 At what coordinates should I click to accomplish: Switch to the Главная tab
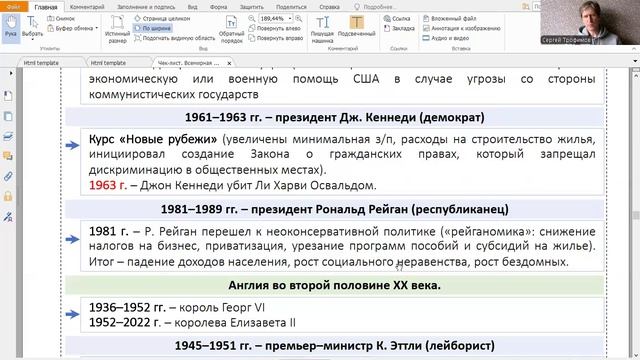[x=46, y=7]
